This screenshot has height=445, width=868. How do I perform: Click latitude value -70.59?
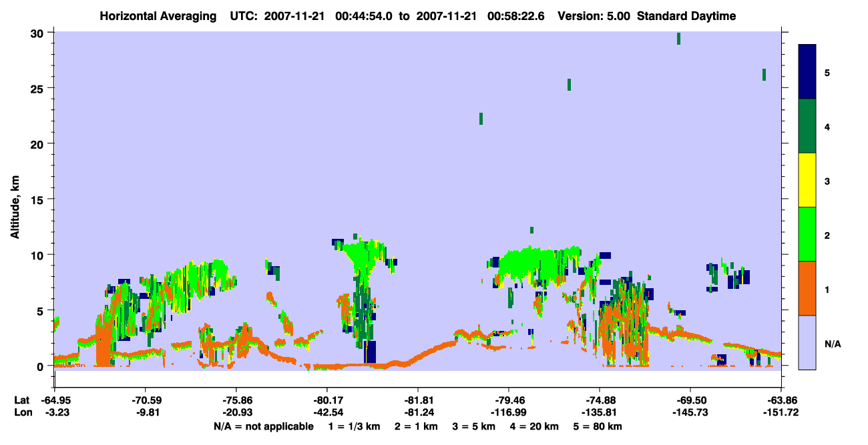146,400
